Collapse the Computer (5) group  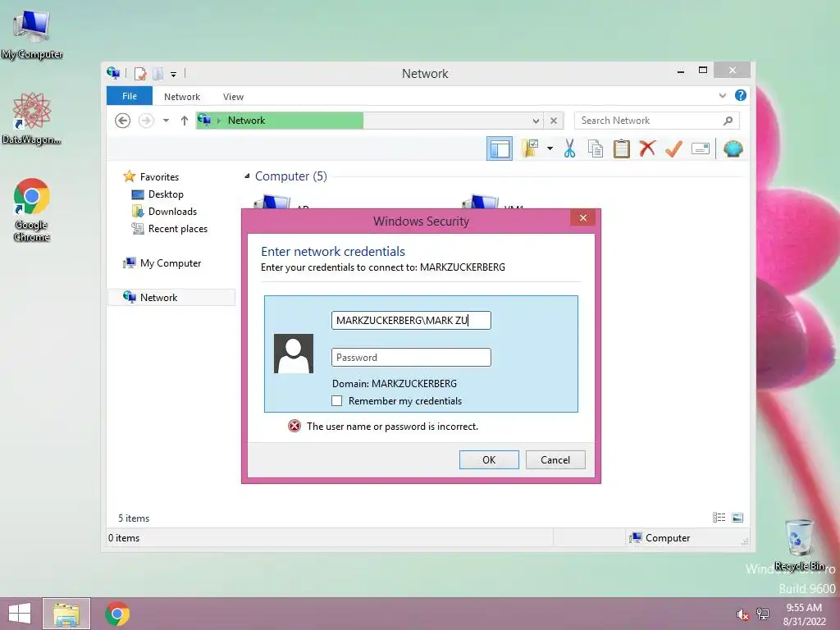coord(247,176)
